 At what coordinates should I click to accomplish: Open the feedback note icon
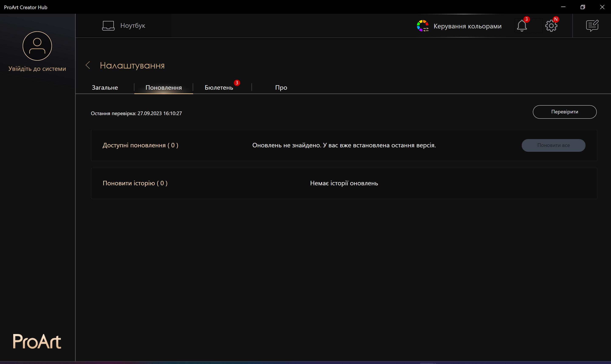coord(592,25)
